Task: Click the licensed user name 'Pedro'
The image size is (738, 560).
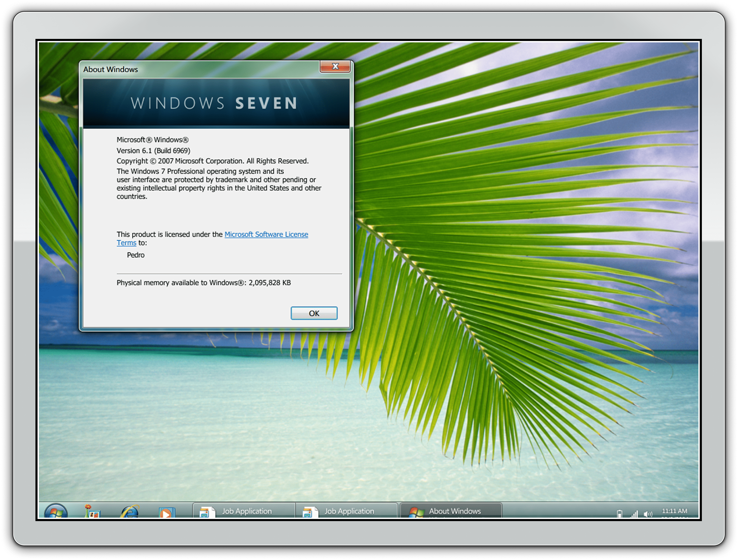Action: [136, 255]
